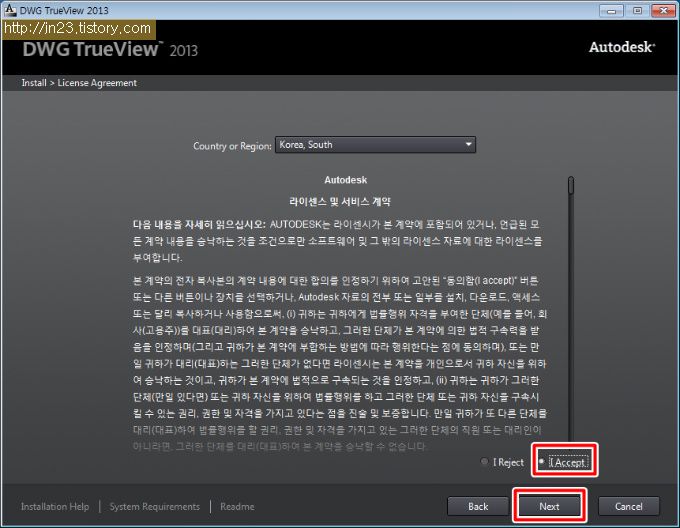The image size is (680, 528).
Task: Select the I Accept radio button
Action: pos(542,462)
